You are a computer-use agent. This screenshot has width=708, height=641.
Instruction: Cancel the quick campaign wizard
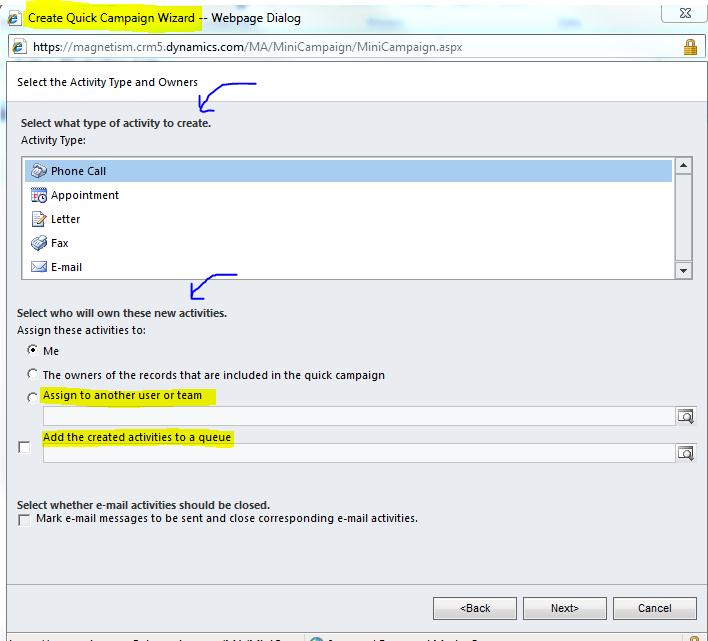click(655, 608)
